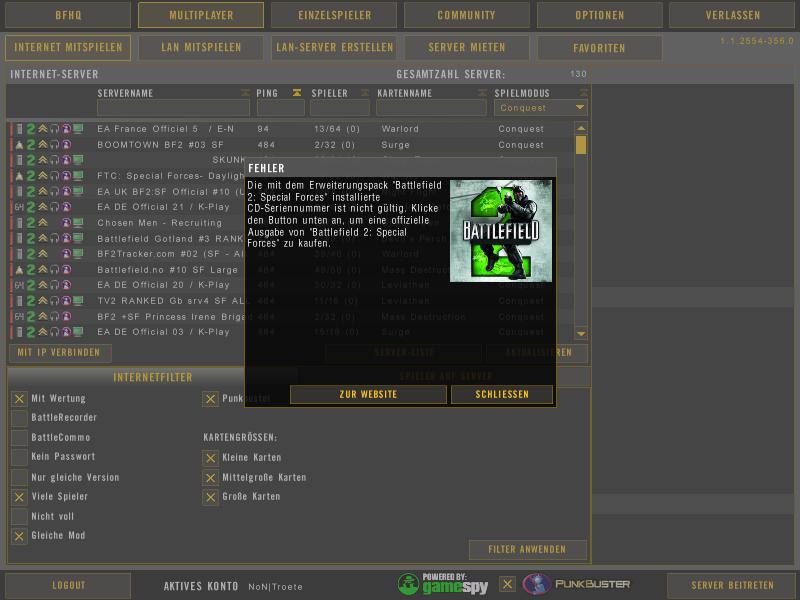This screenshot has height=600, width=800.
Task: Click the Mit IP verbinden button
Action: (60, 353)
